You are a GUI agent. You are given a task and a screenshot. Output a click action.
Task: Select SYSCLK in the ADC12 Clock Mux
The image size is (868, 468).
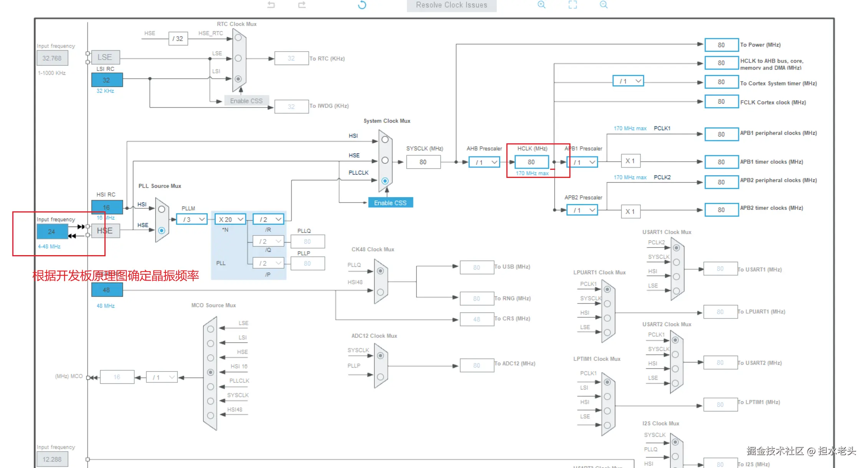(x=380, y=356)
